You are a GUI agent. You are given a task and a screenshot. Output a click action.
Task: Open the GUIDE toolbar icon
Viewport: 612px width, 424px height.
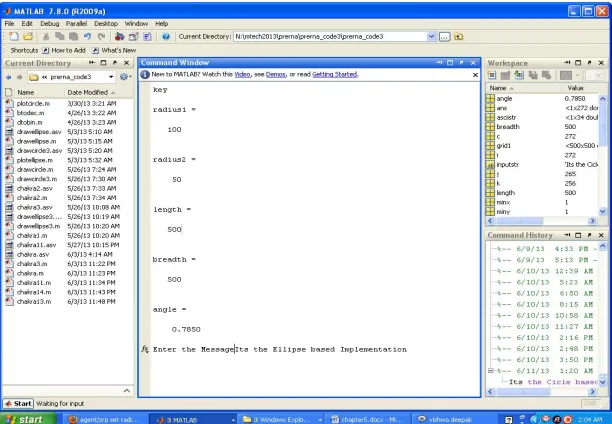pyautogui.click(x=133, y=36)
